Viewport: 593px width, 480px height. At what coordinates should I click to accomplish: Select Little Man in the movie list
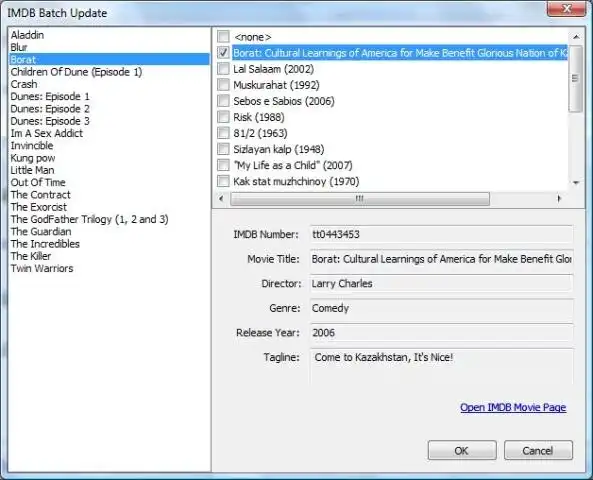click(x=33, y=170)
